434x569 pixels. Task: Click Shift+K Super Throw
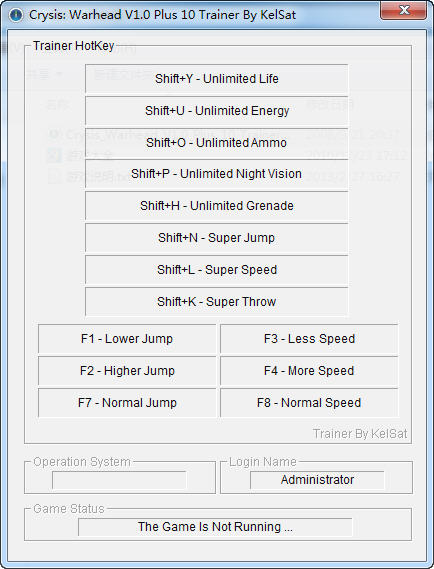click(217, 302)
